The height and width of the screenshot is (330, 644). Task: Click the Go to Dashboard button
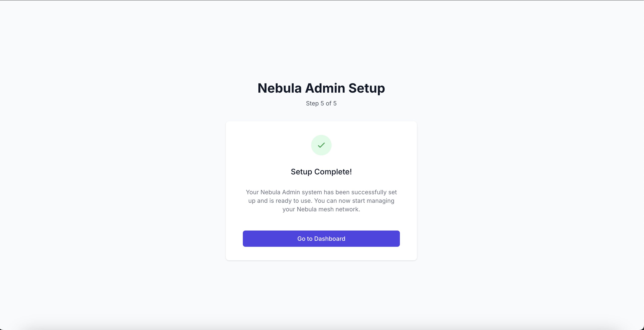tap(321, 238)
